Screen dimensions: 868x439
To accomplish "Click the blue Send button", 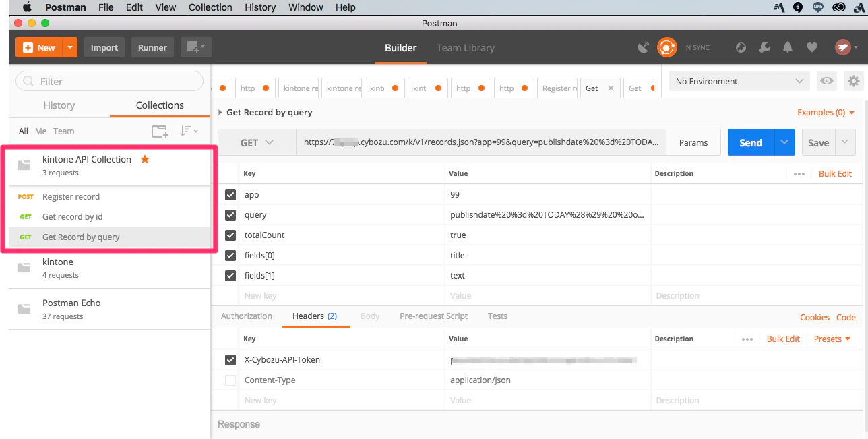I will pyautogui.click(x=751, y=142).
